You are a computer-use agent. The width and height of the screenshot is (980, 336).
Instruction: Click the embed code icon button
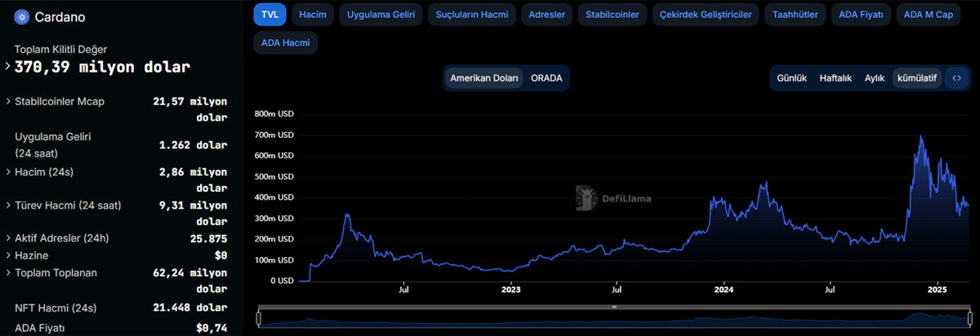tap(957, 78)
